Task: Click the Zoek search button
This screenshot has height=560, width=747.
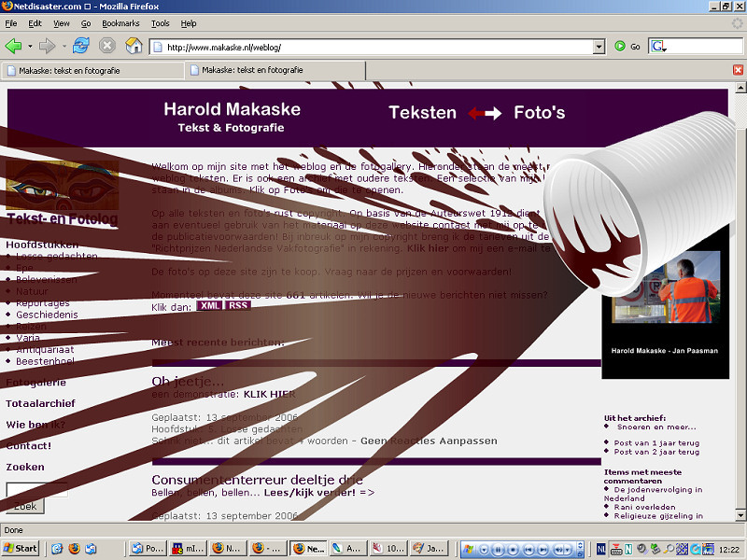Action: tap(25, 506)
